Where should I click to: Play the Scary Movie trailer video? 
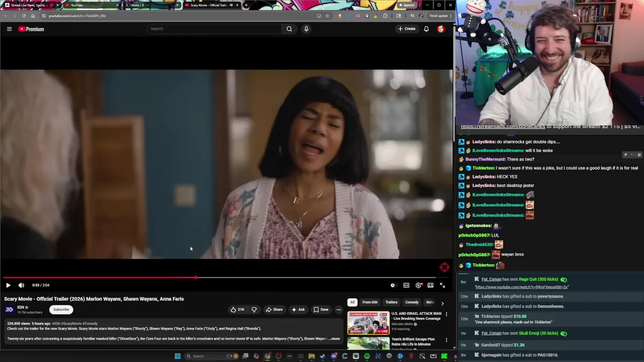[8, 285]
